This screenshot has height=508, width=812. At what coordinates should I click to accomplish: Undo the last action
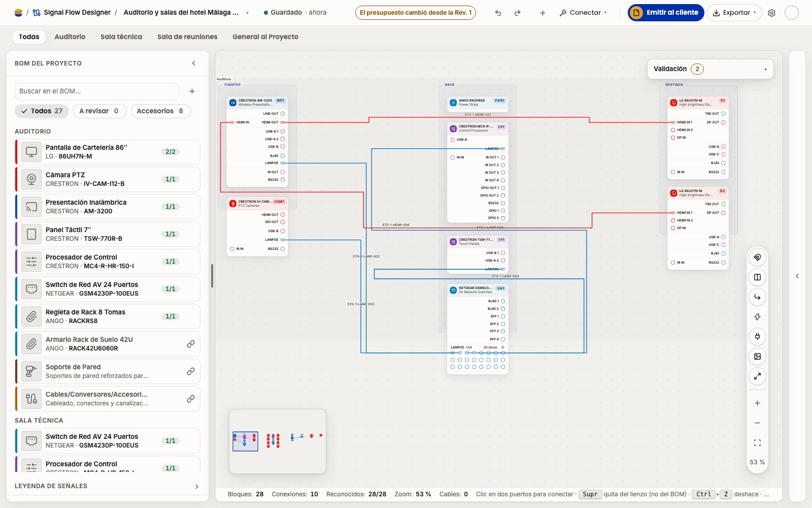498,13
